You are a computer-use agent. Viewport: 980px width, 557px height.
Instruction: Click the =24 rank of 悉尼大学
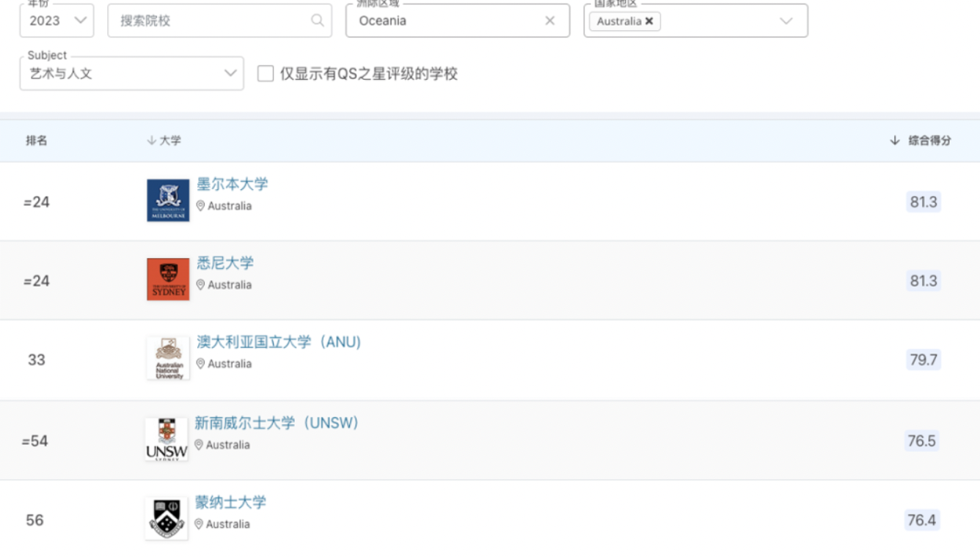37,281
